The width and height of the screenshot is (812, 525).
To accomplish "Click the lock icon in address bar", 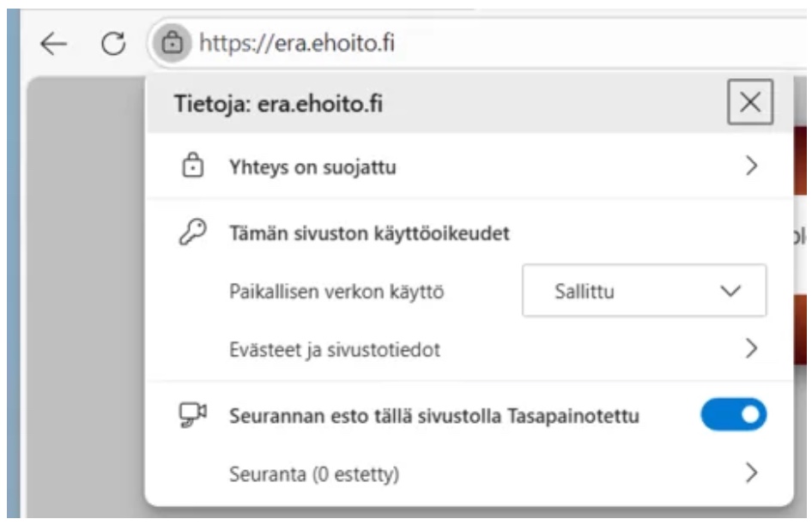I will 173,42.
